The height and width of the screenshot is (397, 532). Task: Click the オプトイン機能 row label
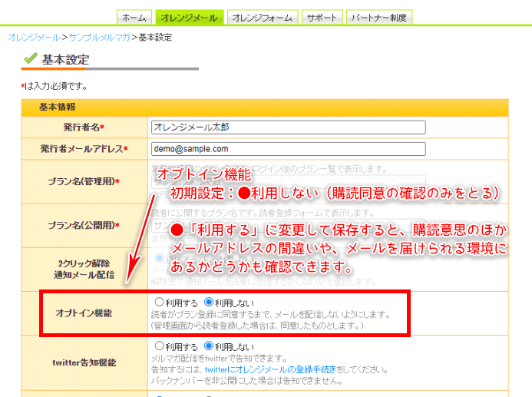84,313
